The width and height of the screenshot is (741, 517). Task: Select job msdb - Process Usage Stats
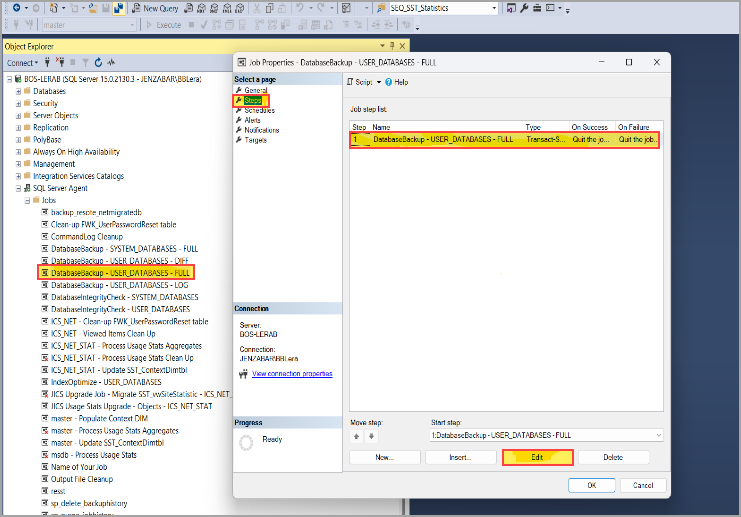[94, 455]
